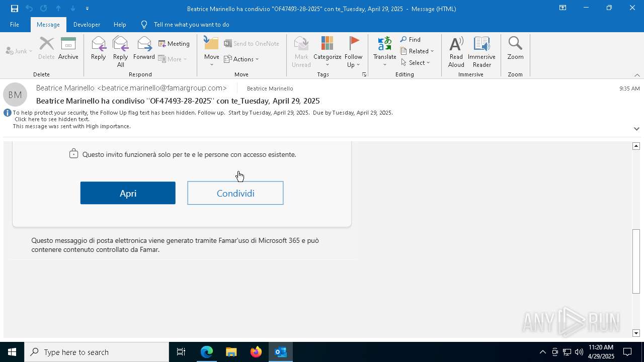Viewport: 644px width, 362px height.
Task: Expand the More respond options
Action: (173, 59)
